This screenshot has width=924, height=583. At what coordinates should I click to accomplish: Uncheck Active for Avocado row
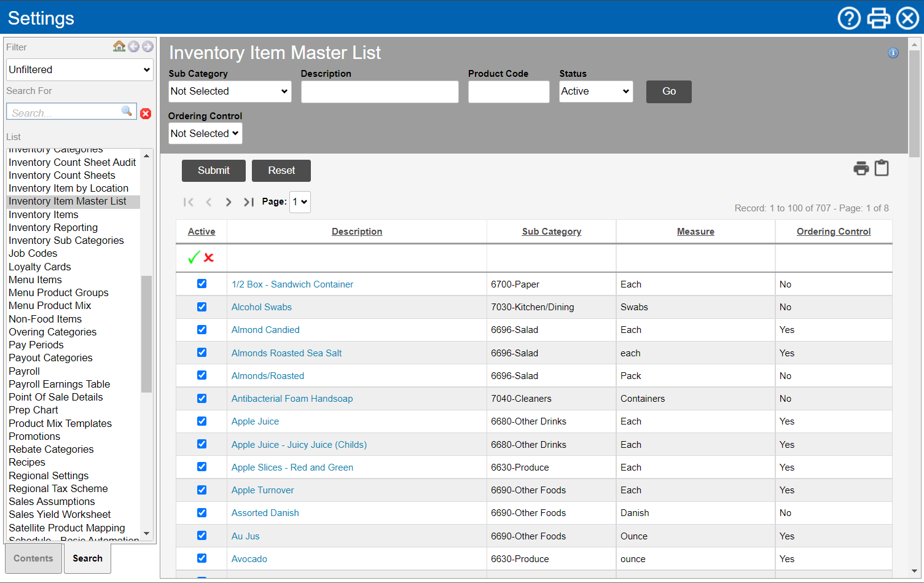202,558
